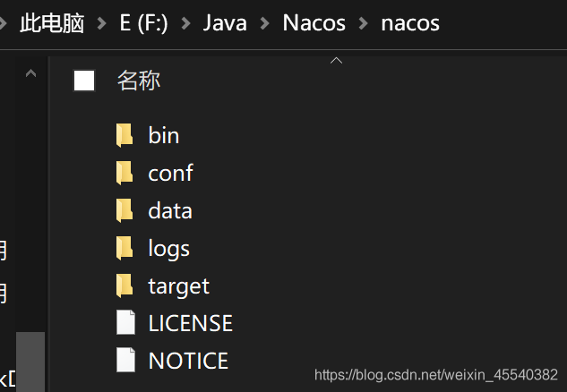Select the bin folder icon
Viewport: 567px width, 392px height.
125,135
